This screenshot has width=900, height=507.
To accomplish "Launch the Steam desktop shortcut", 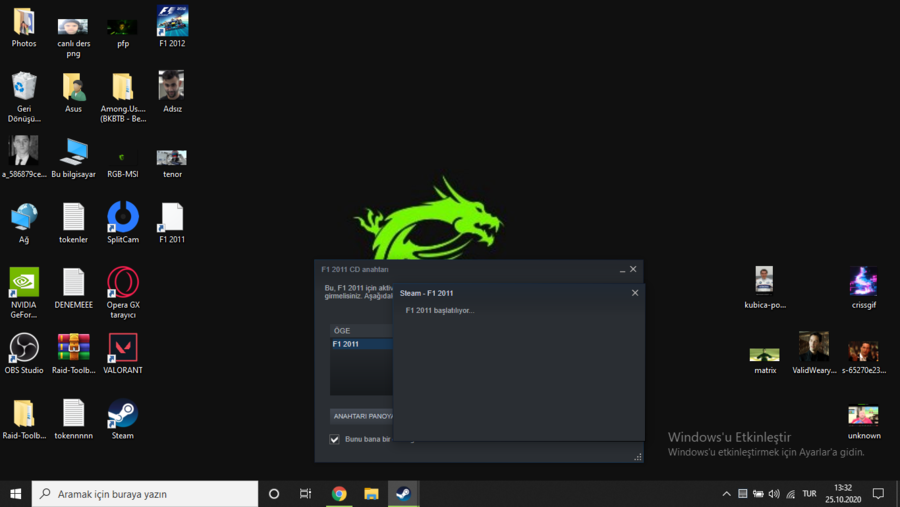I will pos(123,419).
